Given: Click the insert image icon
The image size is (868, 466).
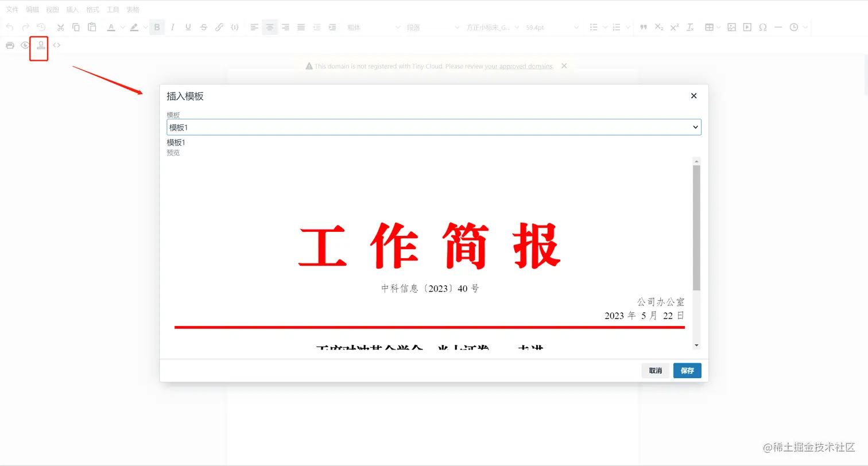Looking at the screenshot, I should [x=731, y=27].
